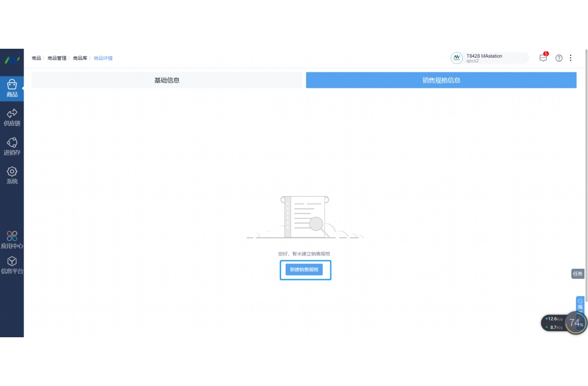Open the 供应链 module from sidebar
Screen dimensions: 588x386
point(12,117)
